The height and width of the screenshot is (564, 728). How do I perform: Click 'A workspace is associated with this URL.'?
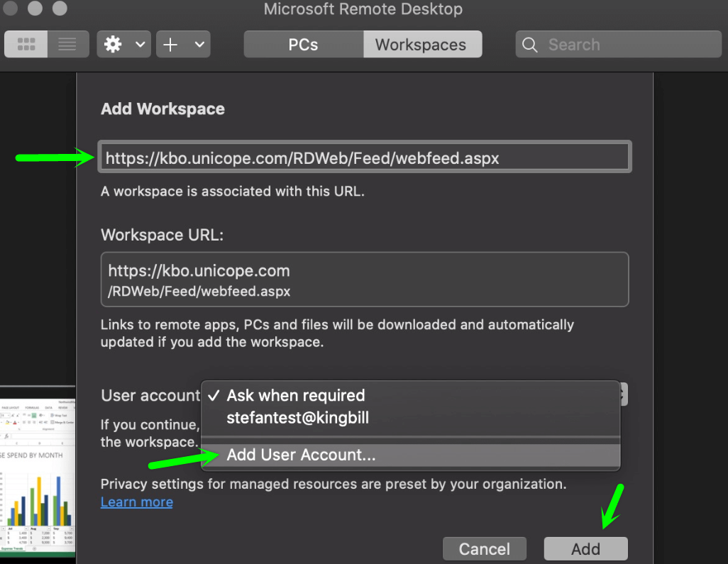pyautogui.click(x=233, y=192)
